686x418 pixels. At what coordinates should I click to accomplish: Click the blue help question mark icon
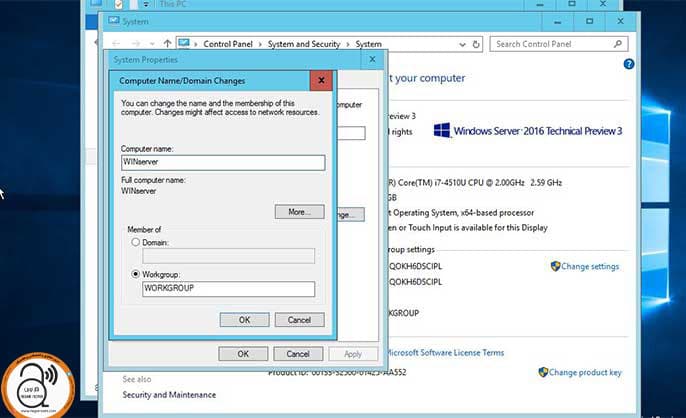[629, 64]
